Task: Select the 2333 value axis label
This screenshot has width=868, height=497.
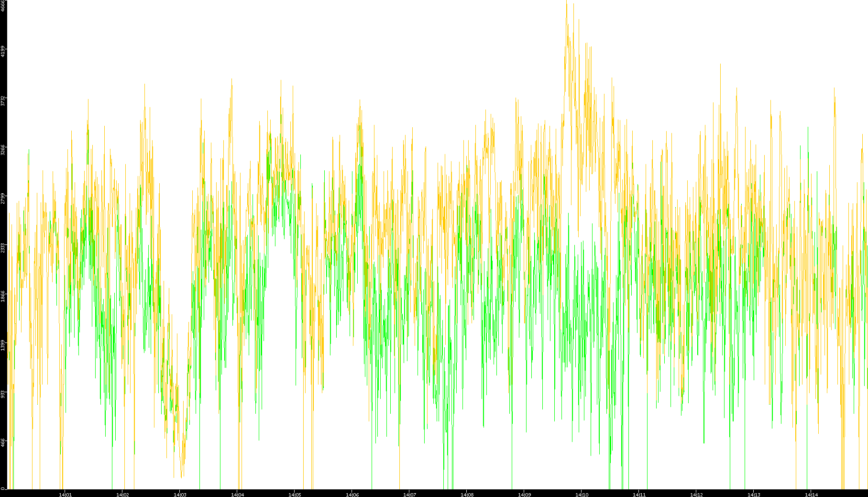Action: coord(3,247)
